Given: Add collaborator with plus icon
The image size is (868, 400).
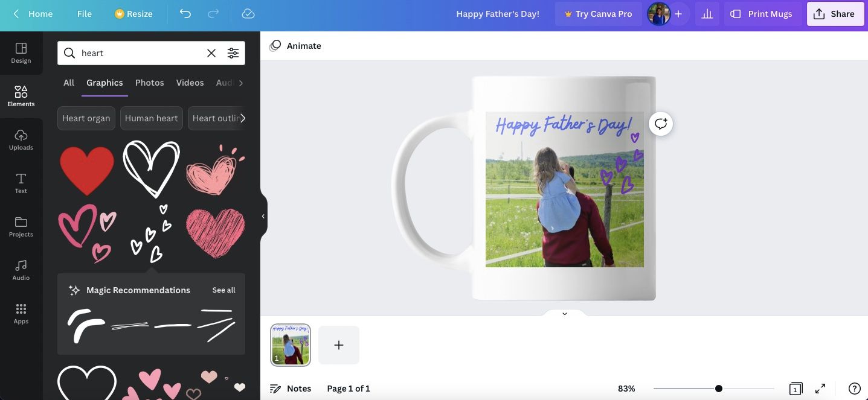Looking at the screenshot, I should (678, 14).
